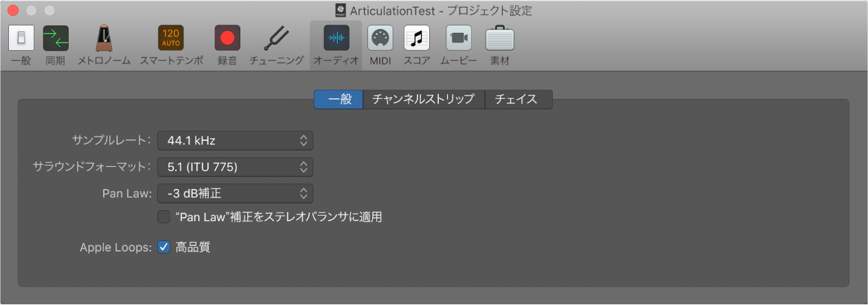Open the サンプルレート 44.1 kHz dropdown
Viewport: 868px width, 305px height.
(236, 141)
